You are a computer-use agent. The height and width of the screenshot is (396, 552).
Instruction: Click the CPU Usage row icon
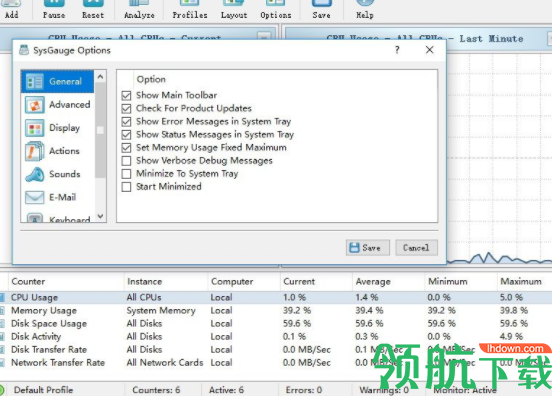pos(2,298)
